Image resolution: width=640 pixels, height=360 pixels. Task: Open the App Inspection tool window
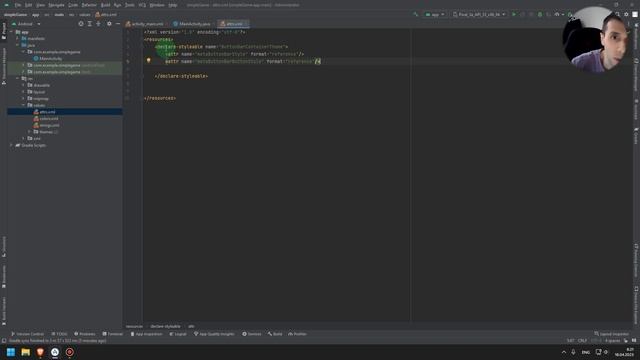[x=147, y=334]
